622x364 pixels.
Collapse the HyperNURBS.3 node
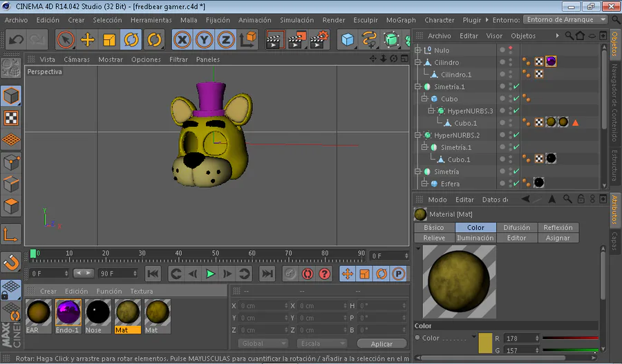pyautogui.click(x=431, y=111)
